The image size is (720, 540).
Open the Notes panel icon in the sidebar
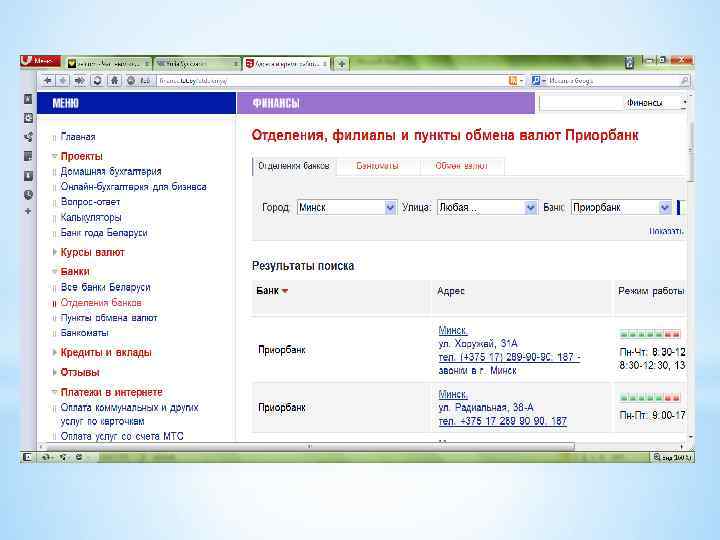28,156
